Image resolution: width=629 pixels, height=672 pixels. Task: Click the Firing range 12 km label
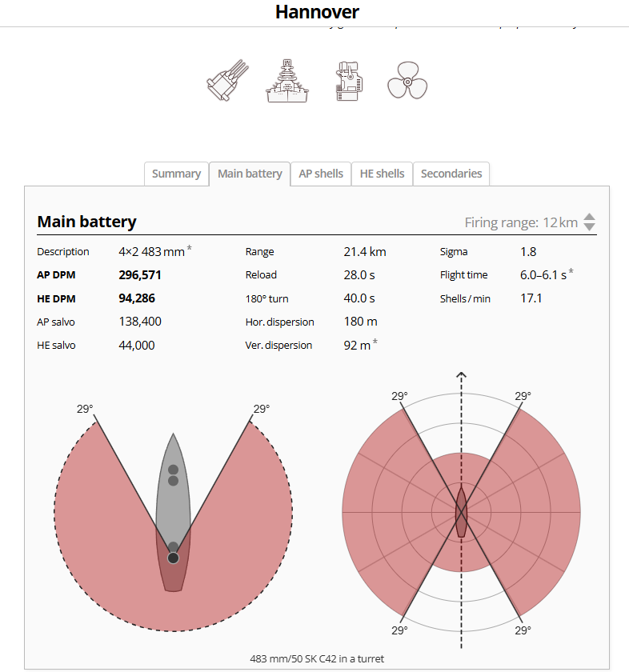coord(521,222)
